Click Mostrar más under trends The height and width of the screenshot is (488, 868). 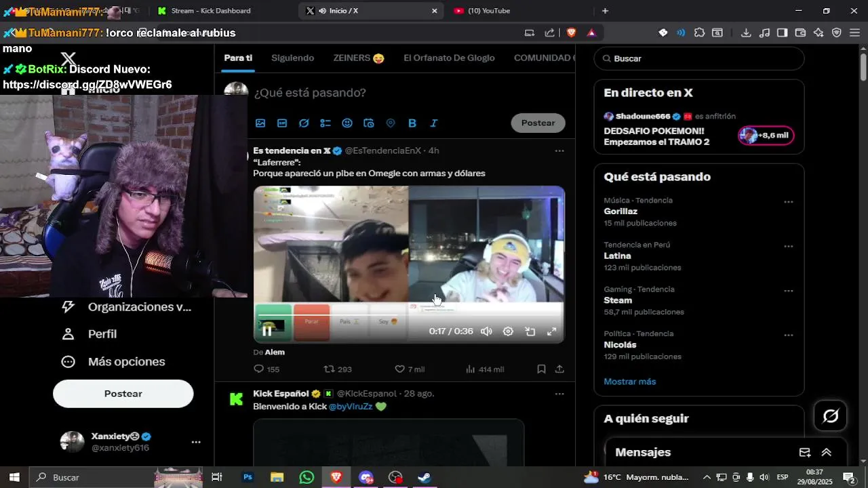[x=630, y=382]
